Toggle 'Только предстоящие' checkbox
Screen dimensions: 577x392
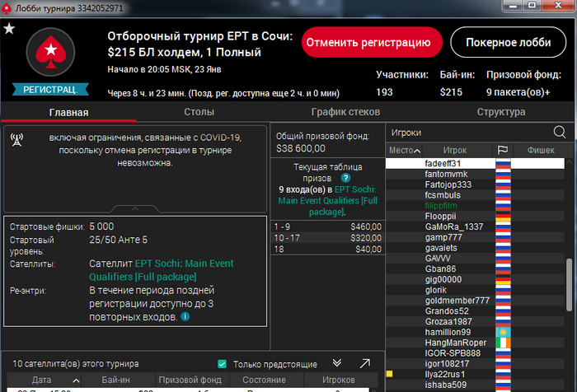[222, 364]
